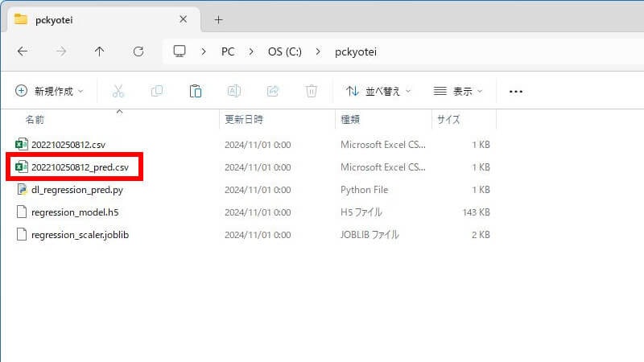Click pckyotei in the address breadcrumb

pyautogui.click(x=356, y=51)
